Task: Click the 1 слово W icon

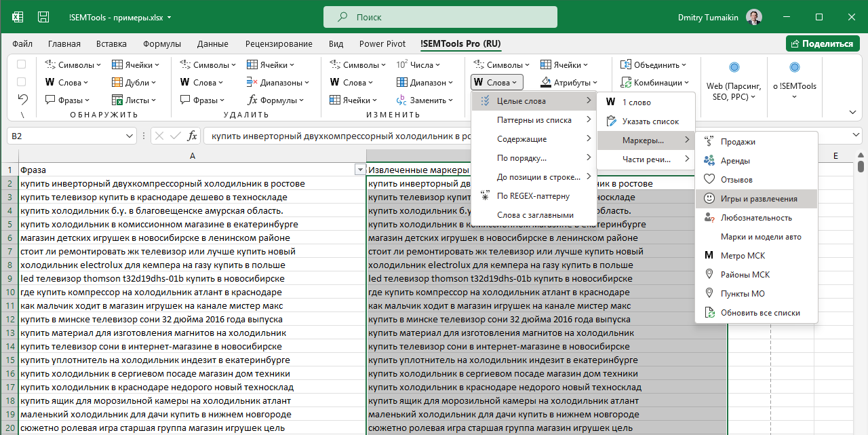Action: pyautogui.click(x=611, y=102)
